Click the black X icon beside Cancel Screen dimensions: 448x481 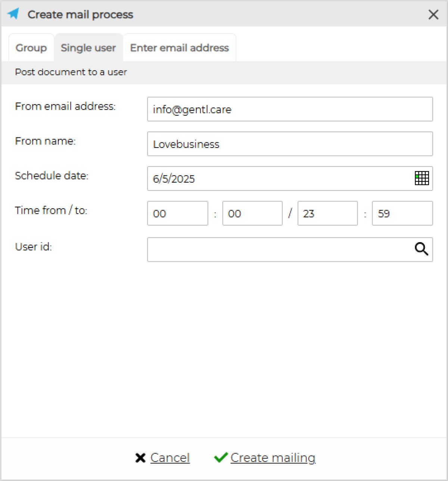pos(140,458)
